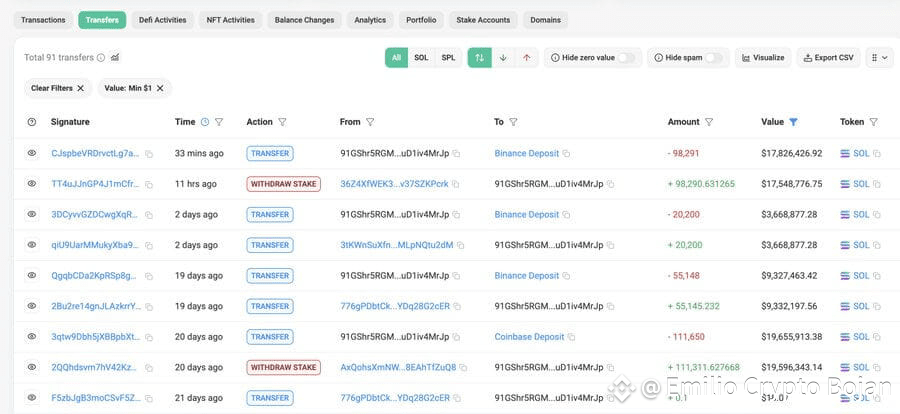This screenshot has height=414, width=900.
Task: Open the column settings dropdown
Action: [x=879, y=58]
